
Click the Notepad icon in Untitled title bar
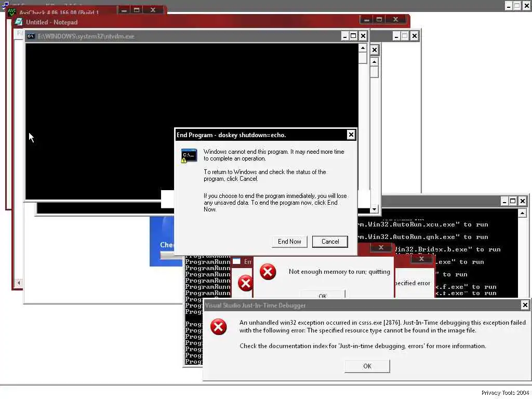pyautogui.click(x=19, y=22)
